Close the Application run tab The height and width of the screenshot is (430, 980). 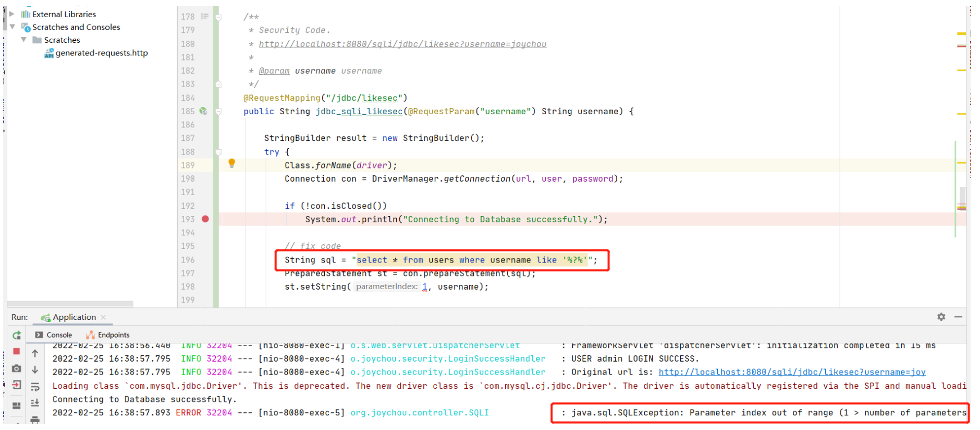tap(103, 317)
